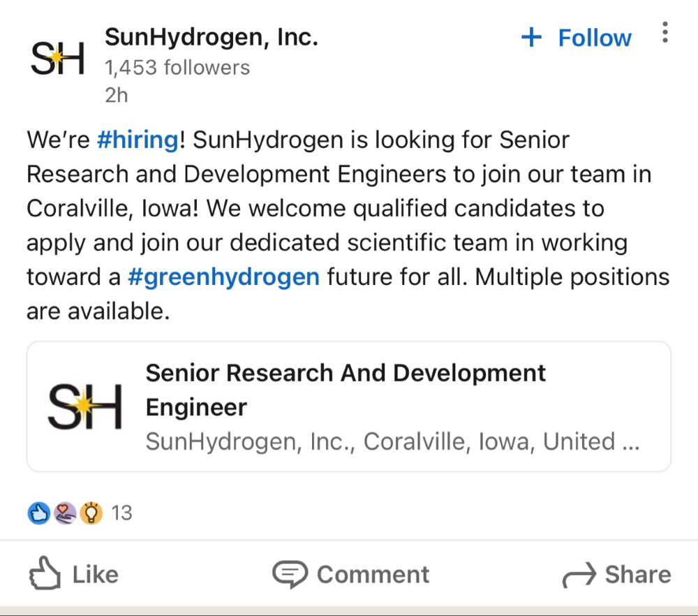This screenshot has width=698, height=616.
Task: Open the three-dot more options menu
Action: (x=664, y=32)
